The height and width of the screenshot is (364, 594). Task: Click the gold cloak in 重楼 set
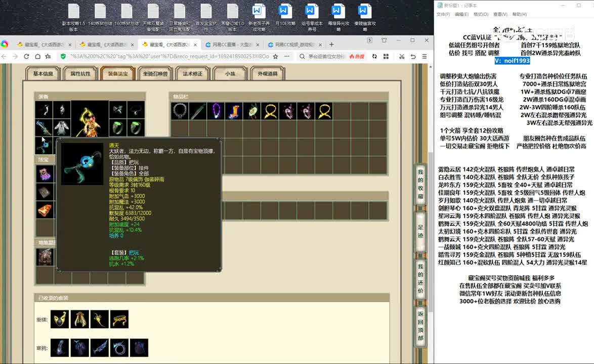79,320
